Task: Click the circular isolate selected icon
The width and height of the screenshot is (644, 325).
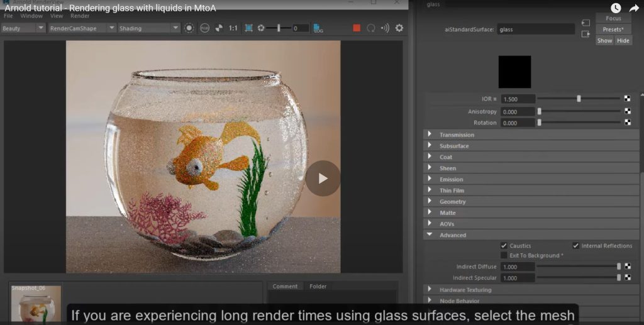Action: (x=189, y=28)
